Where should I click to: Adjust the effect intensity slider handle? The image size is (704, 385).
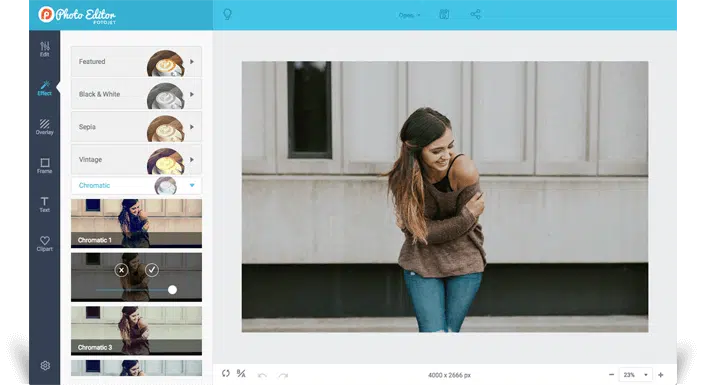tap(172, 290)
